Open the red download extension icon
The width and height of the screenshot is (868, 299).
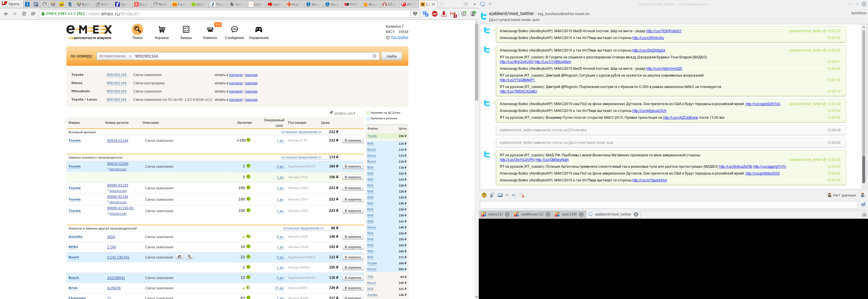[x=444, y=14]
